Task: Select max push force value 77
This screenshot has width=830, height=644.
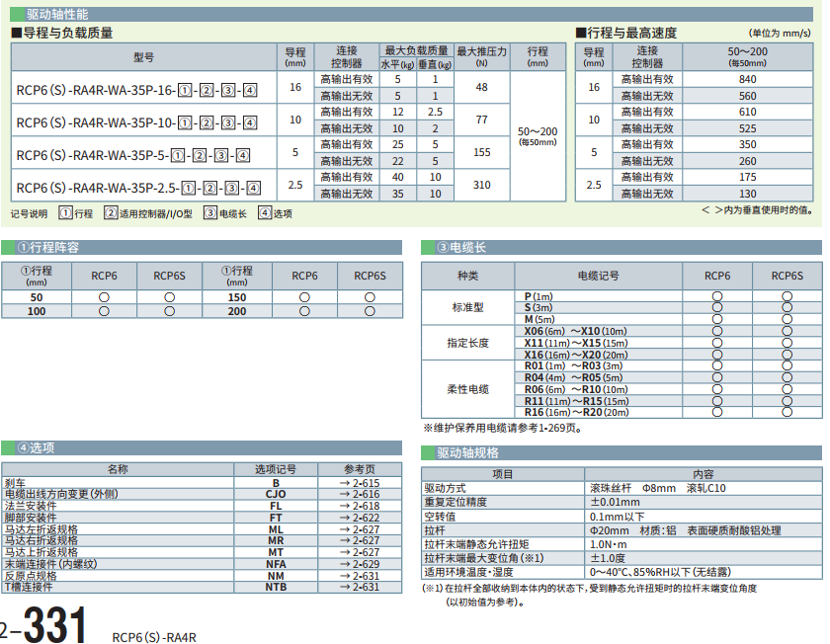Action: click(482, 121)
